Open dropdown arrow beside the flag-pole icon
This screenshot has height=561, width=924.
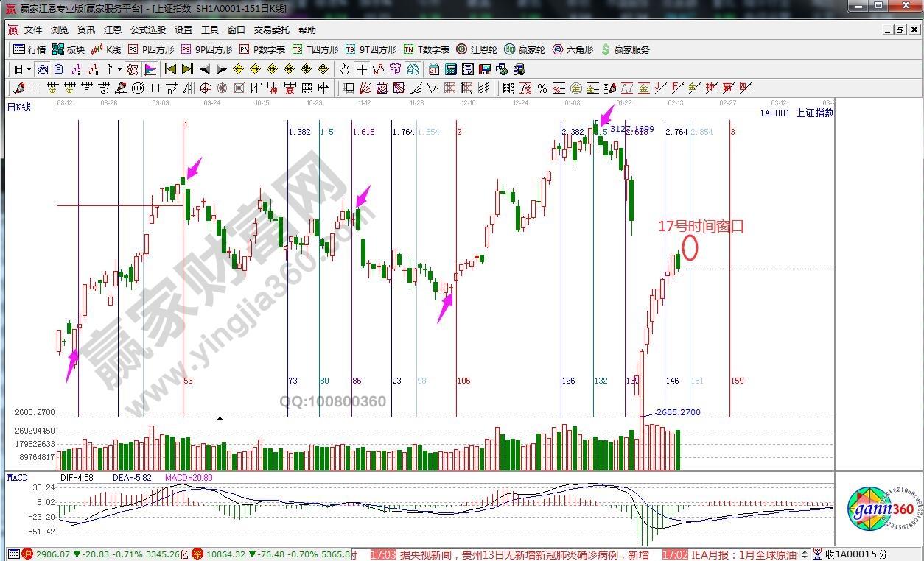click(x=119, y=70)
